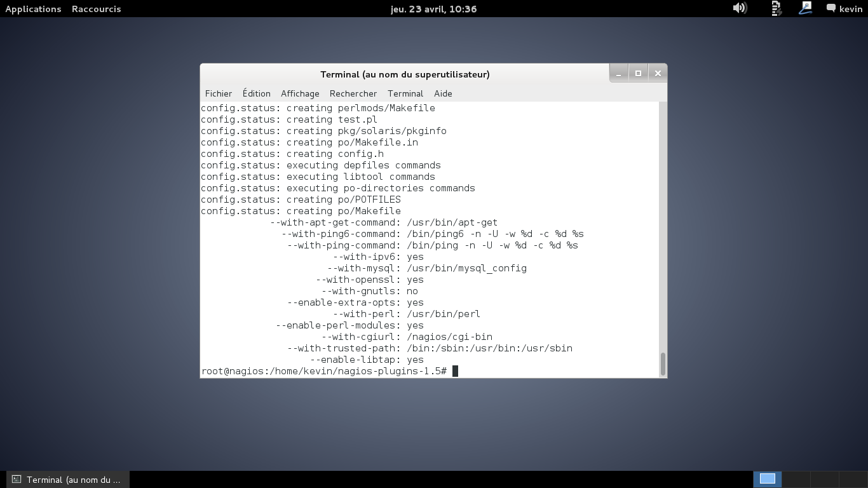Click the line 'creating perlmods/Makefile'
This screenshot has height=488, width=868.
pyautogui.click(x=318, y=108)
